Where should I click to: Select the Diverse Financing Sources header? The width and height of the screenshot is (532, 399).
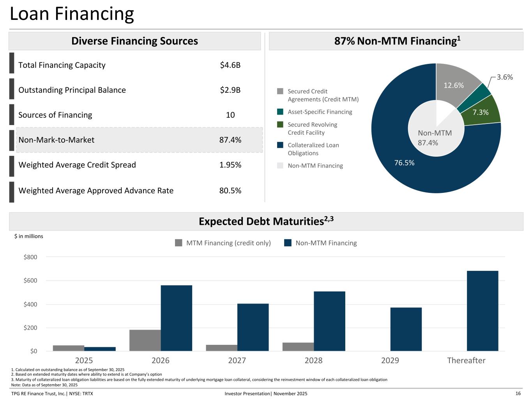click(134, 41)
